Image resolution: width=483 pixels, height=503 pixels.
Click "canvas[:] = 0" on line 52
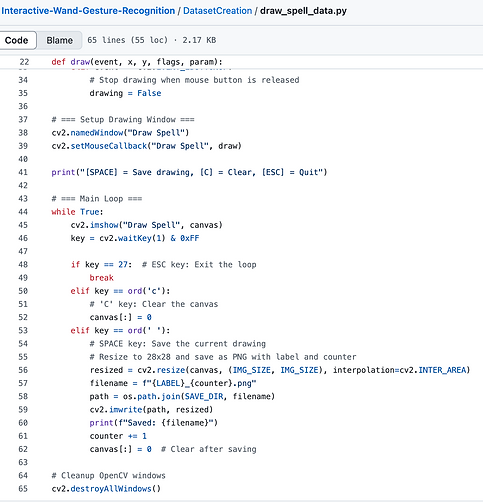(x=120, y=317)
